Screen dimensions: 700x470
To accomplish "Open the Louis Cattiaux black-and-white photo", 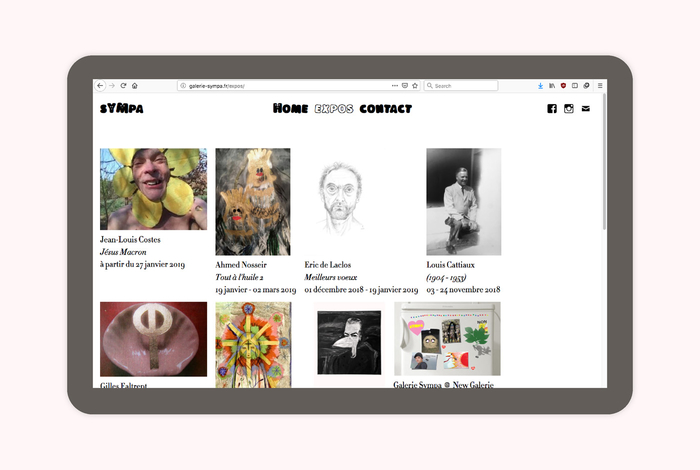I will pos(463,202).
